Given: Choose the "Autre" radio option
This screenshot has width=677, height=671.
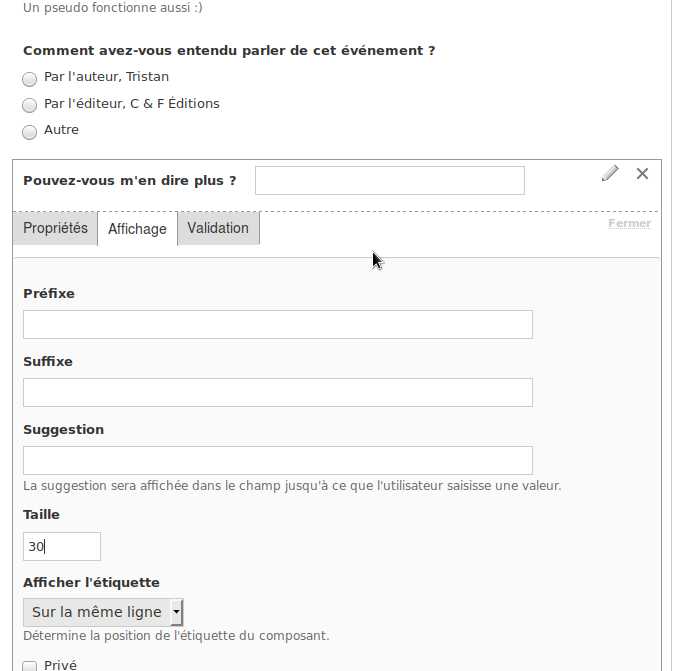Looking at the screenshot, I should (x=29, y=132).
